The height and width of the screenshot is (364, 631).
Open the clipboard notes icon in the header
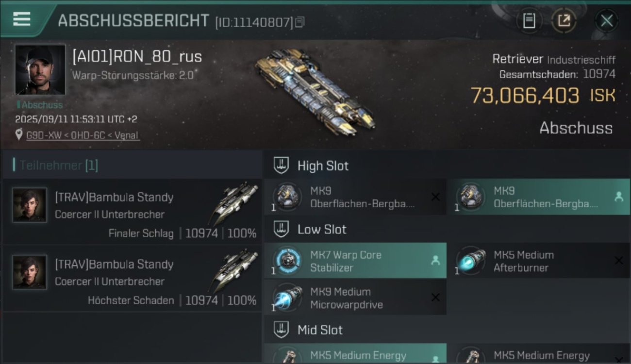pos(529,21)
